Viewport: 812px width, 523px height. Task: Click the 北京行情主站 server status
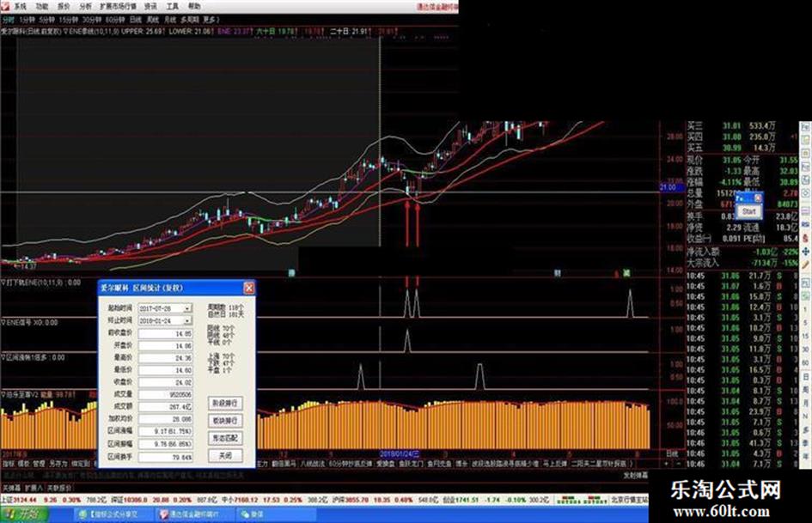630,500
